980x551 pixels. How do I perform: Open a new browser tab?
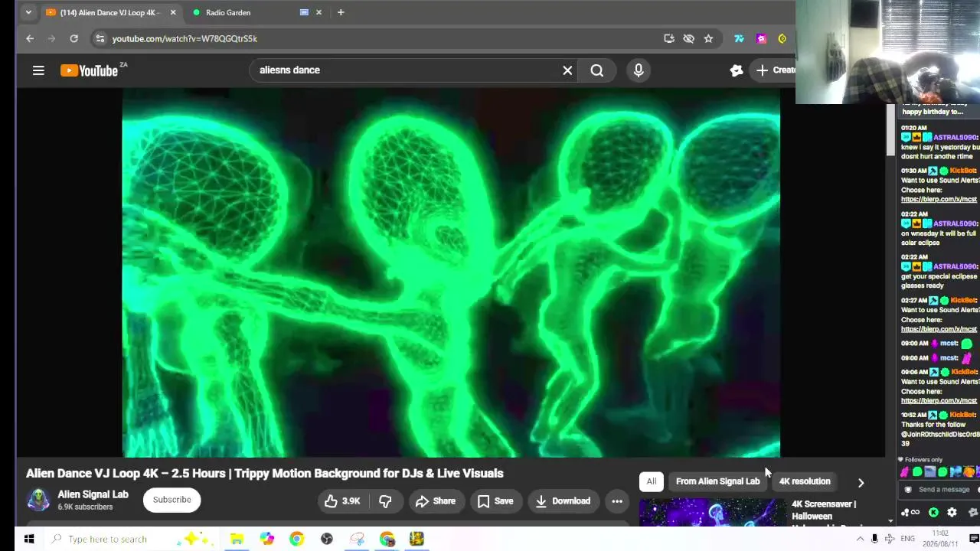pyautogui.click(x=341, y=12)
